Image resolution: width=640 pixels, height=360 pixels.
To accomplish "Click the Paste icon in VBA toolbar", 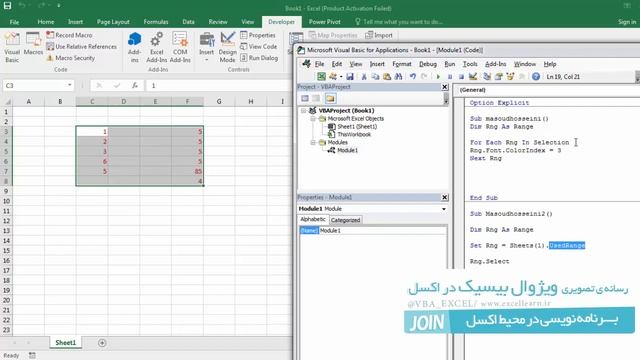I will coord(387,76).
